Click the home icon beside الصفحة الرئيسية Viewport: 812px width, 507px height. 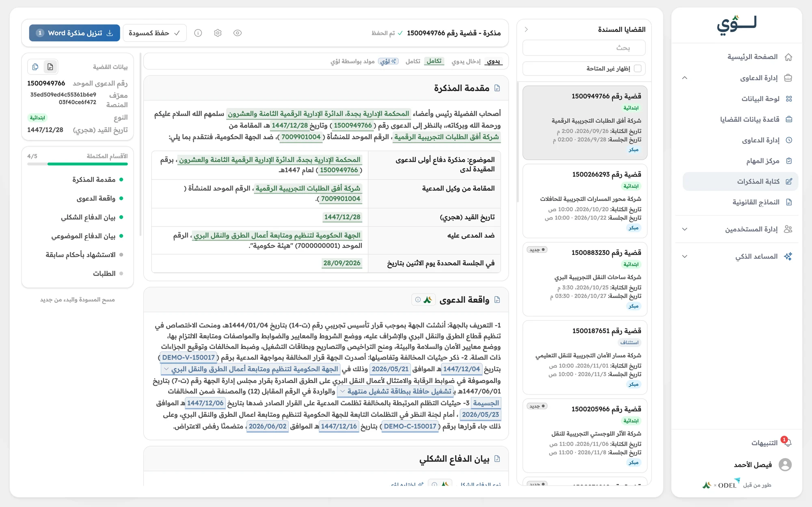pos(788,57)
